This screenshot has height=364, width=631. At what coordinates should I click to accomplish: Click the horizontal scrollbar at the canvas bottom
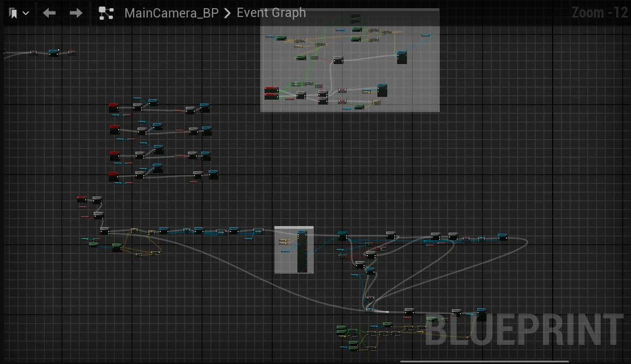(484, 361)
